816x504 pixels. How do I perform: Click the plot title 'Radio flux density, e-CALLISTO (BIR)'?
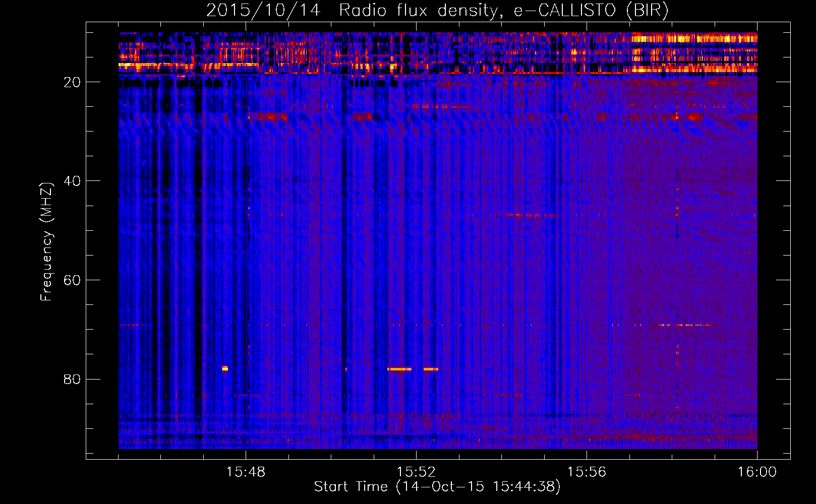coord(503,11)
